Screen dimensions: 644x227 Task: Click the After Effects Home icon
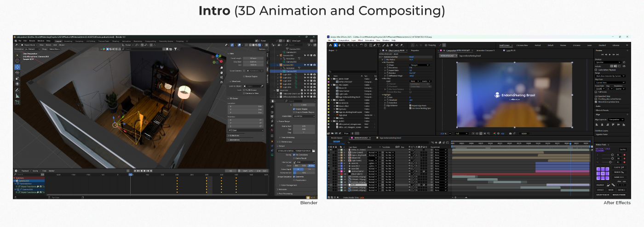click(331, 45)
